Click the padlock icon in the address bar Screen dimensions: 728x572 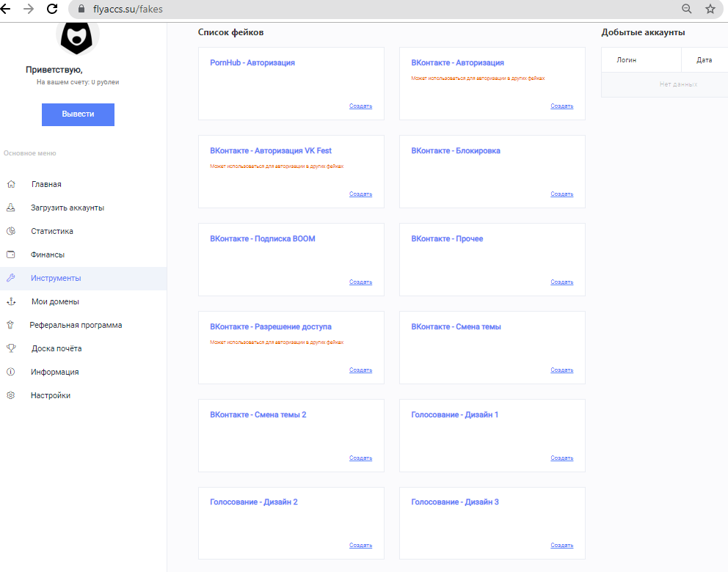[81, 9]
